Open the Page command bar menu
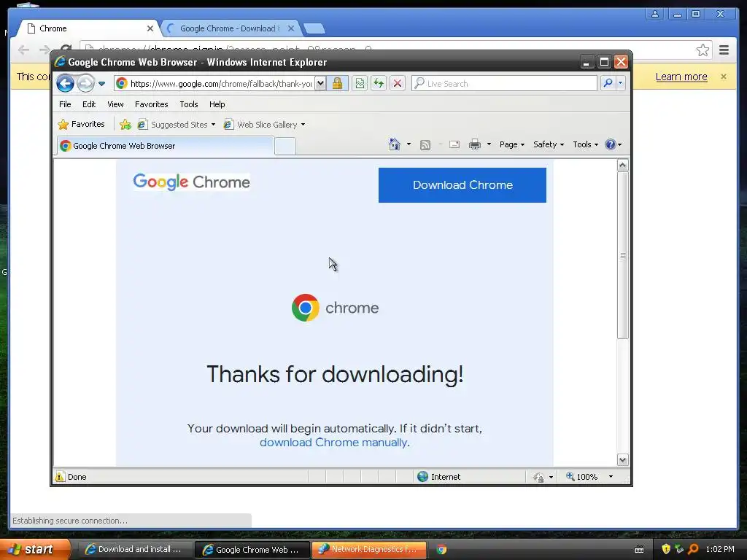This screenshot has width=747, height=560. [511, 144]
